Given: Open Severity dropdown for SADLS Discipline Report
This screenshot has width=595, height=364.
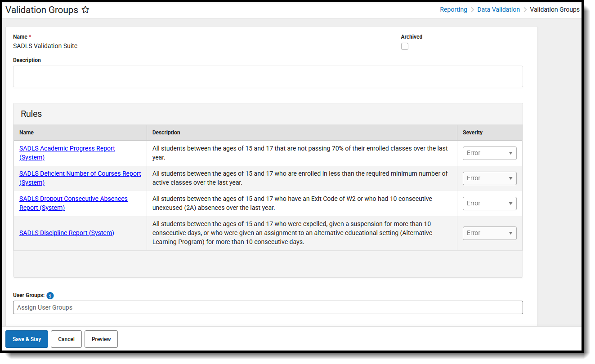Looking at the screenshot, I should click(x=489, y=233).
